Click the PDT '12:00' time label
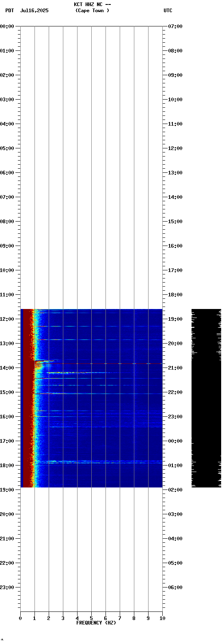This screenshot has height=644, width=224. 7,319
